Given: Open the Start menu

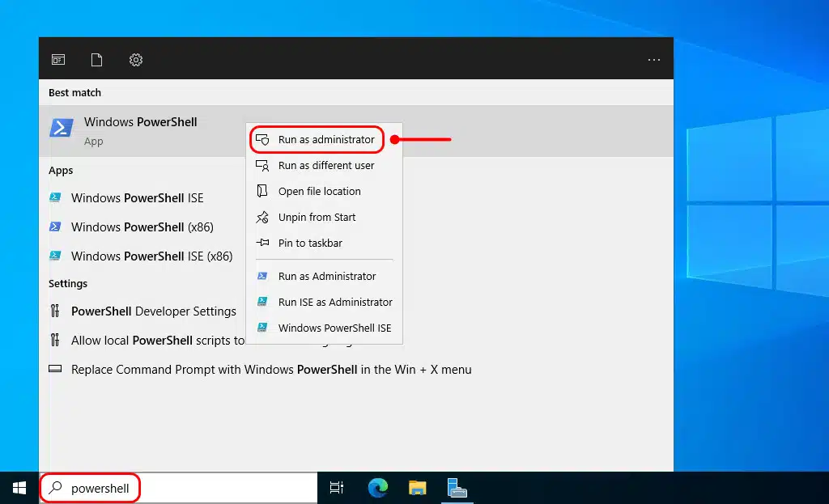Looking at the screenshot, I should [19, 488].
